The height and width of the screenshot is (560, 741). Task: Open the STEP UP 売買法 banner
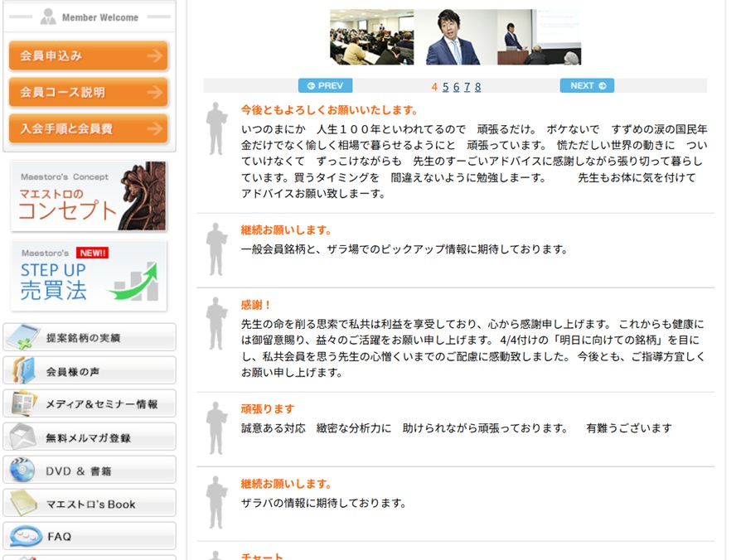89,276
